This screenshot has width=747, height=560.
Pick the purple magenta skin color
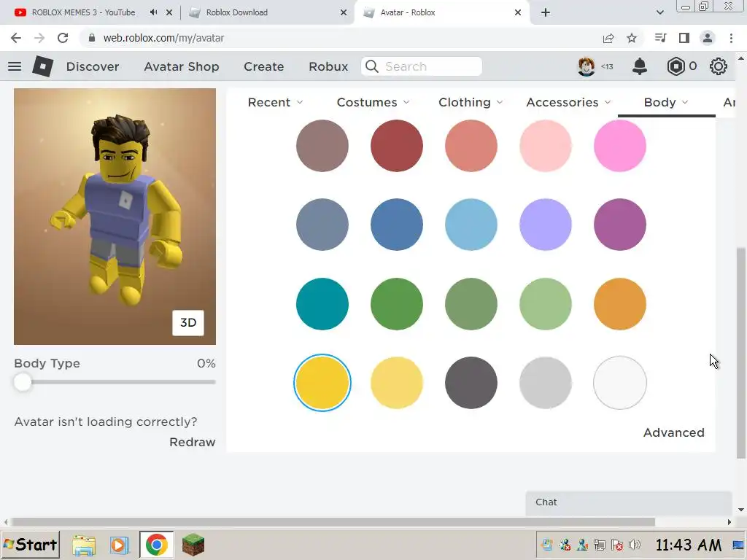tap(620, 225)
